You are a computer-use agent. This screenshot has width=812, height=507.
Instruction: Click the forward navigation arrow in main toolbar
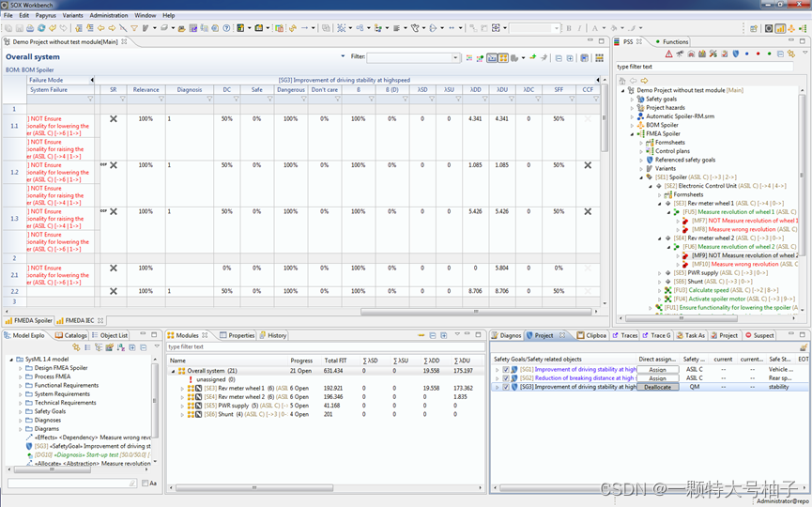click(x=112, y=28)
